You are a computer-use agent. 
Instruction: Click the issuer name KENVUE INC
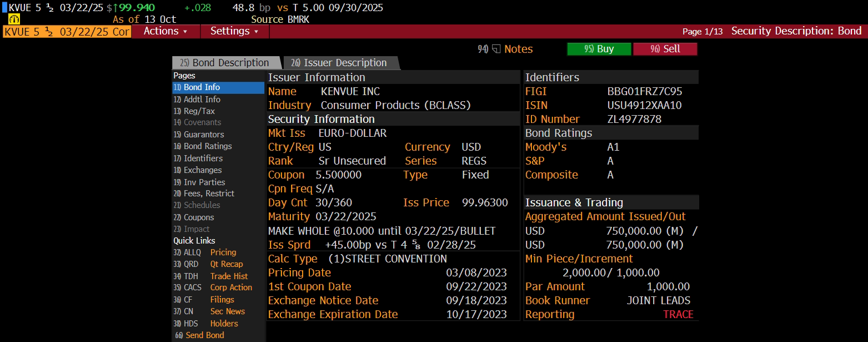click(350, 91)
